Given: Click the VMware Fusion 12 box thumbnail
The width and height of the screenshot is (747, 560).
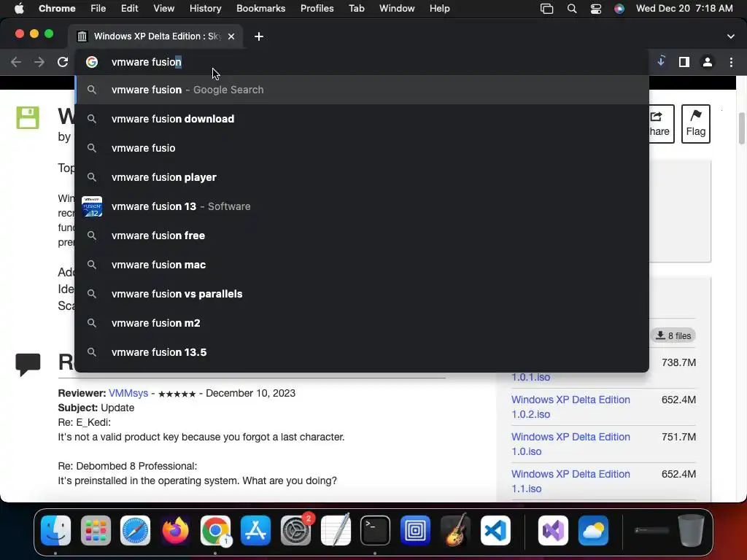Looking at the screenshot, I should [x=92, y=206].
